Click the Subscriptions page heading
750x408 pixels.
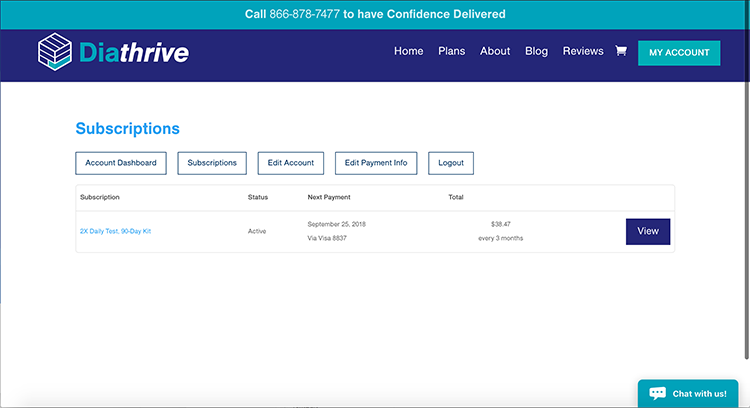point(128,128)
